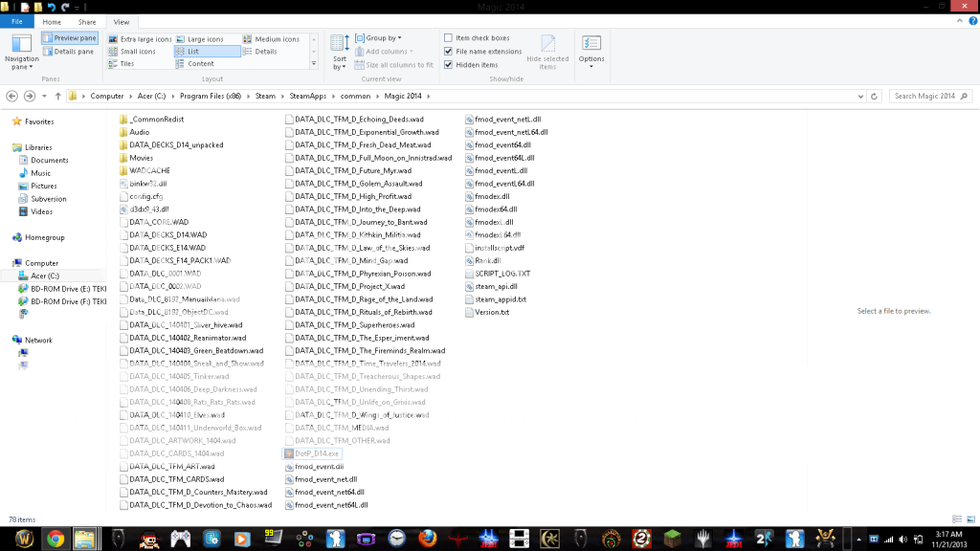Open the Sort by dropdown
The width and height of the screenshot is (980, 551).
pos(340,53)
